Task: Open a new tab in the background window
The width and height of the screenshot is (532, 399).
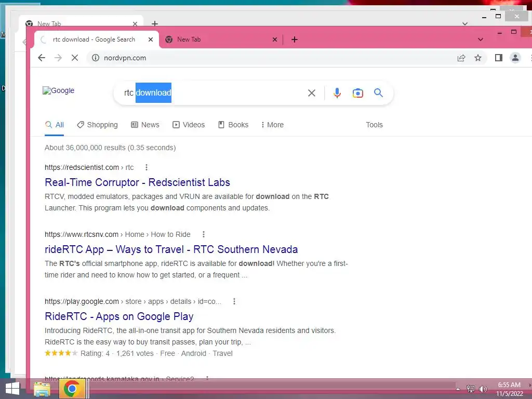Action: pos(155,23)
